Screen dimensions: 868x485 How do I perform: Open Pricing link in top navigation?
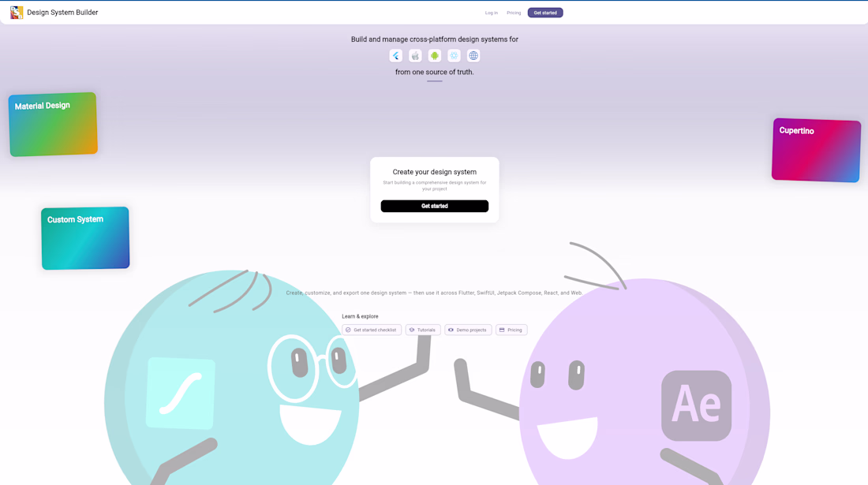pos(514,13)
